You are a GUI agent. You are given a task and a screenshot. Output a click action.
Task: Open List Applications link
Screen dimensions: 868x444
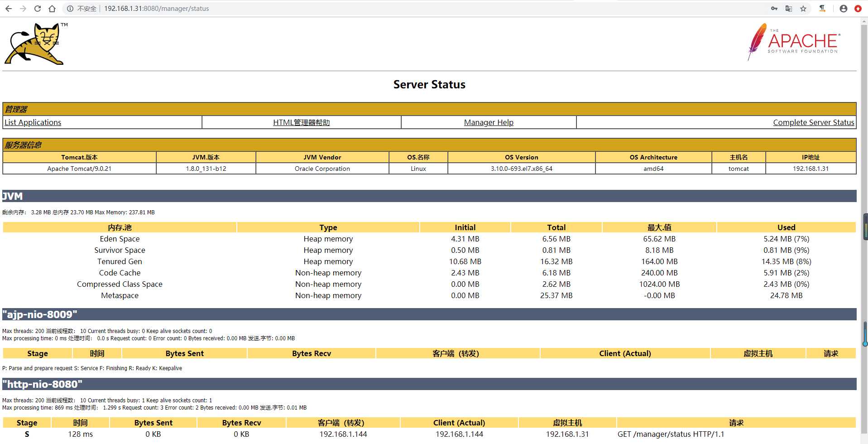(x=33, y=122)
